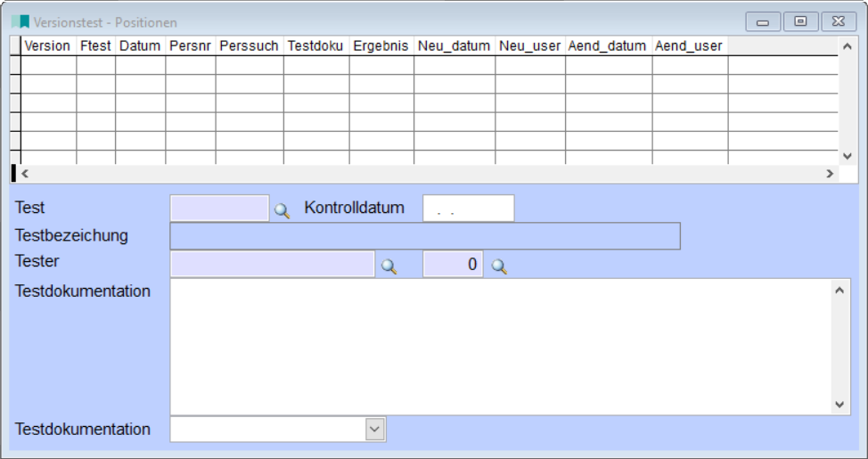Select the Perssuch column header
This screenshot has height=459, width=868.
point(250,46)
